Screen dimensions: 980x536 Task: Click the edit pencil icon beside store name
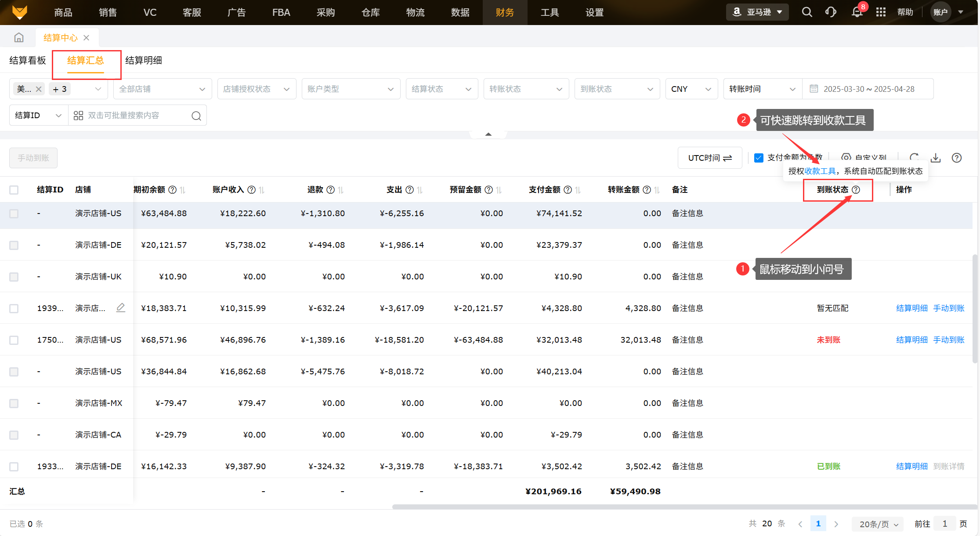(121, 308)
